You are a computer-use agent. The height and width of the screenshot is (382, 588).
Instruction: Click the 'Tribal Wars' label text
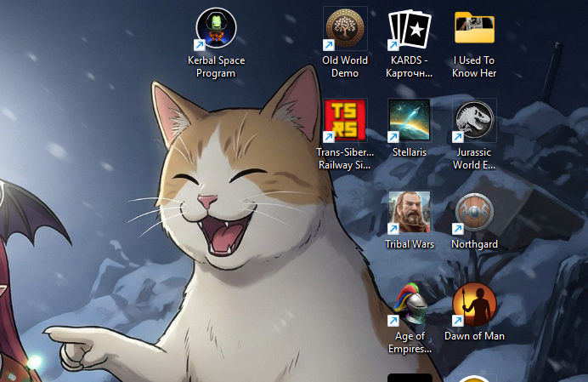click(x=410, y=244)
